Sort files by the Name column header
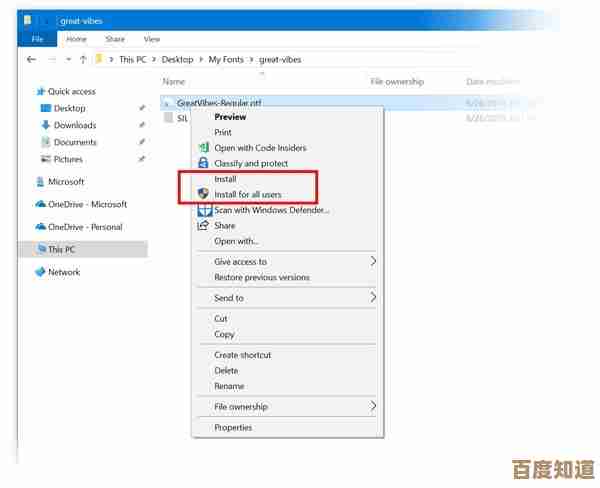This screenshot has height=488, width=600. (174, 81)
